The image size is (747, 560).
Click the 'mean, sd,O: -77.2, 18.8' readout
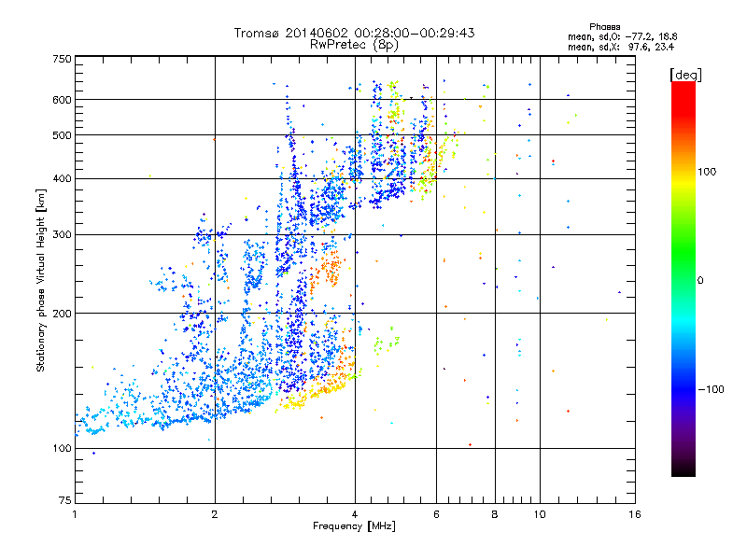tap(622, 36)
